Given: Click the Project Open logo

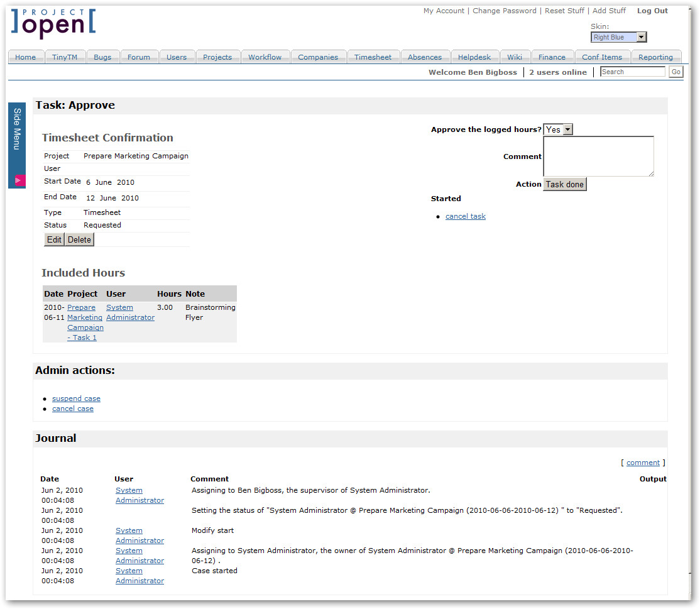Looking at the screenshot, I should click(x=53, y=23).
